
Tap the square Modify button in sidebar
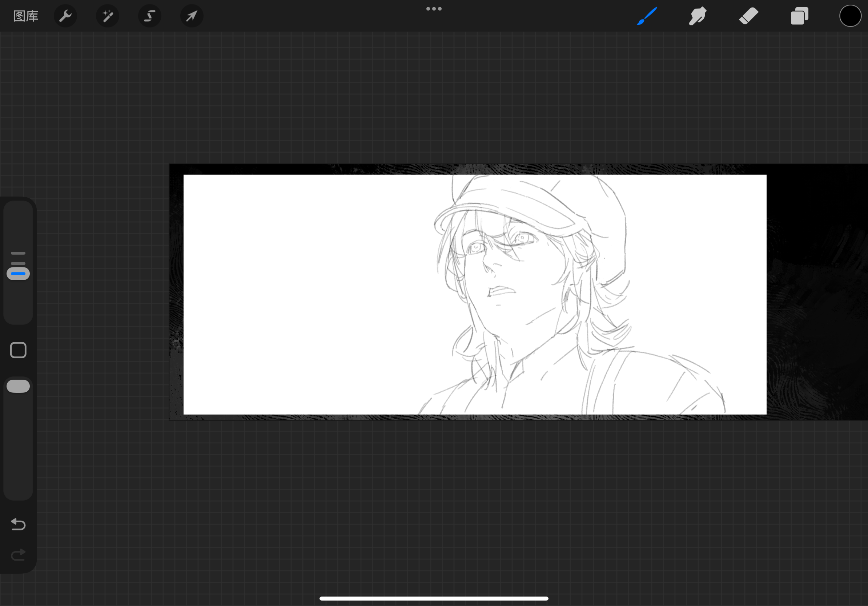click(x=18, y=350)
